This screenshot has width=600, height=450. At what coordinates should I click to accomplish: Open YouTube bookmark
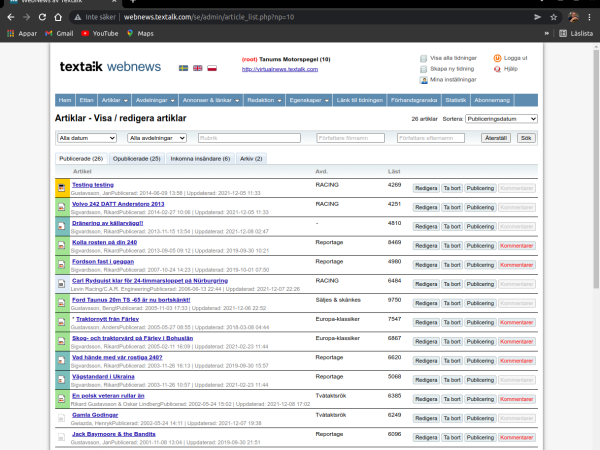[x=100, y=33]
